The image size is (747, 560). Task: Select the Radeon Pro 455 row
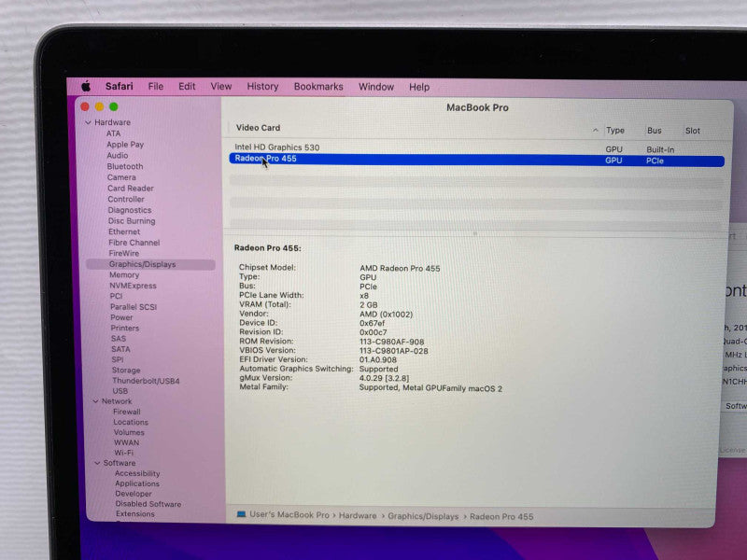pyautogui.click(x=476, y=160)
